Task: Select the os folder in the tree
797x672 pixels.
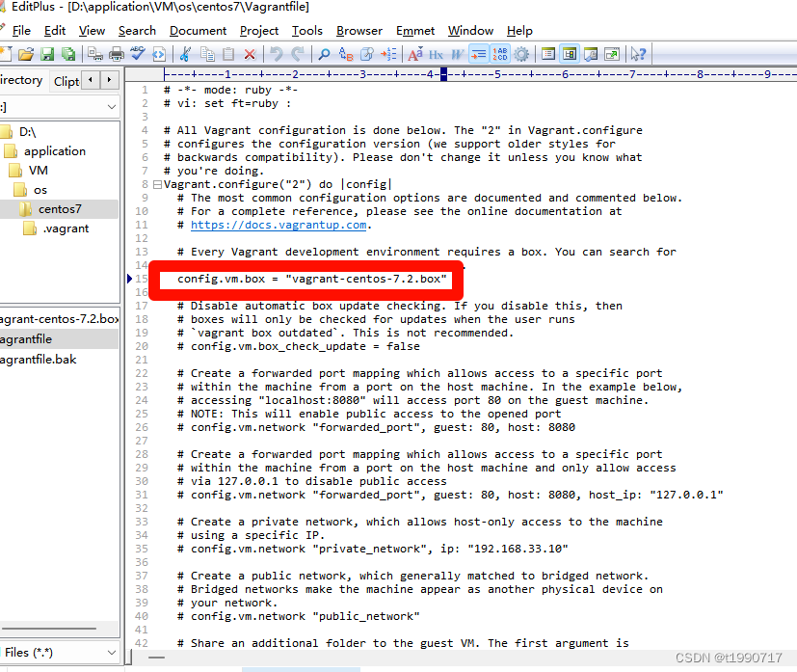Action: pyautogui.click(x=40, y=190)
